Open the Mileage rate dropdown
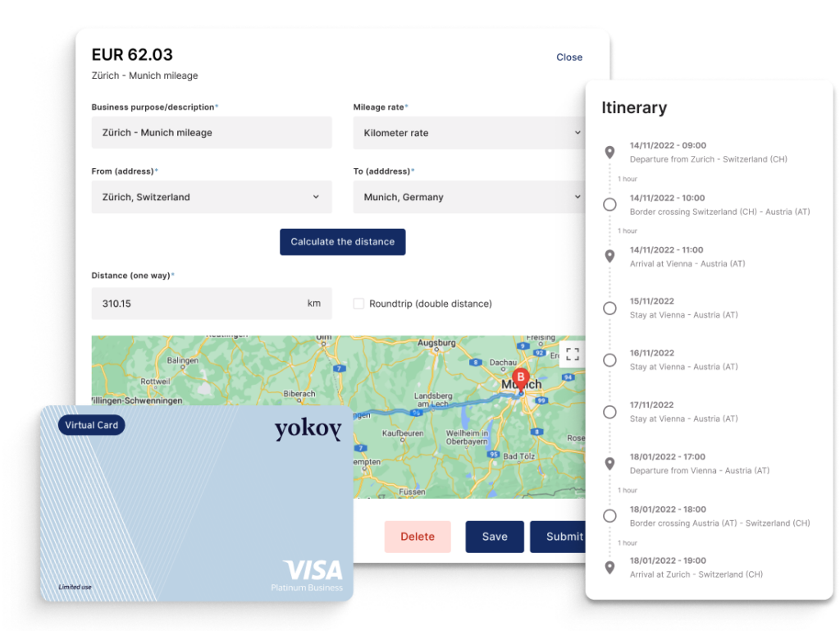840x631 pixels. point(468,133)
